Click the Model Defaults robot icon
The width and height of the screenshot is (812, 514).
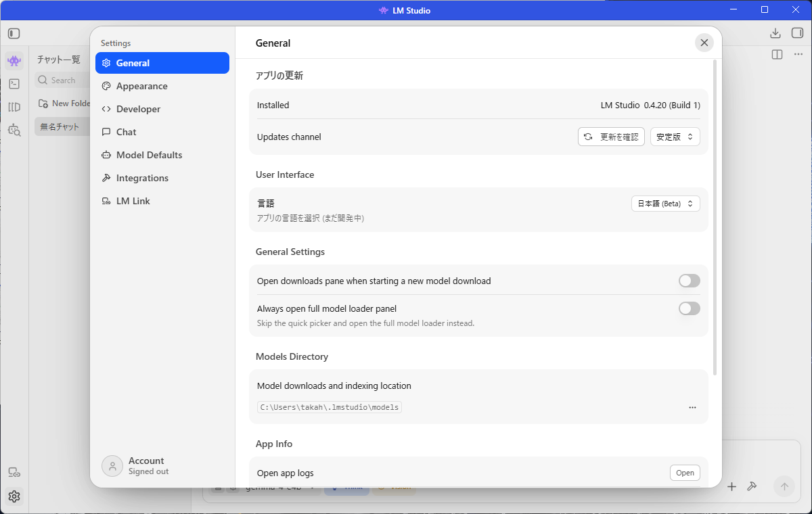coord(106,155)
